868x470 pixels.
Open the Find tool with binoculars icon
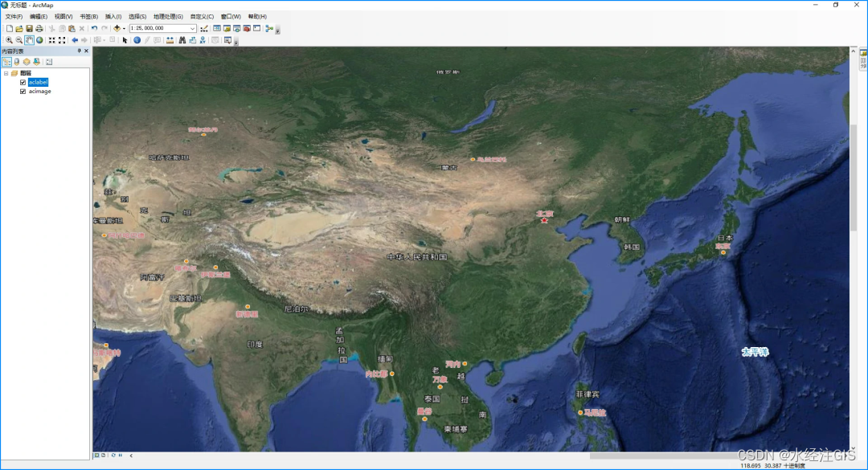[182, 40]
